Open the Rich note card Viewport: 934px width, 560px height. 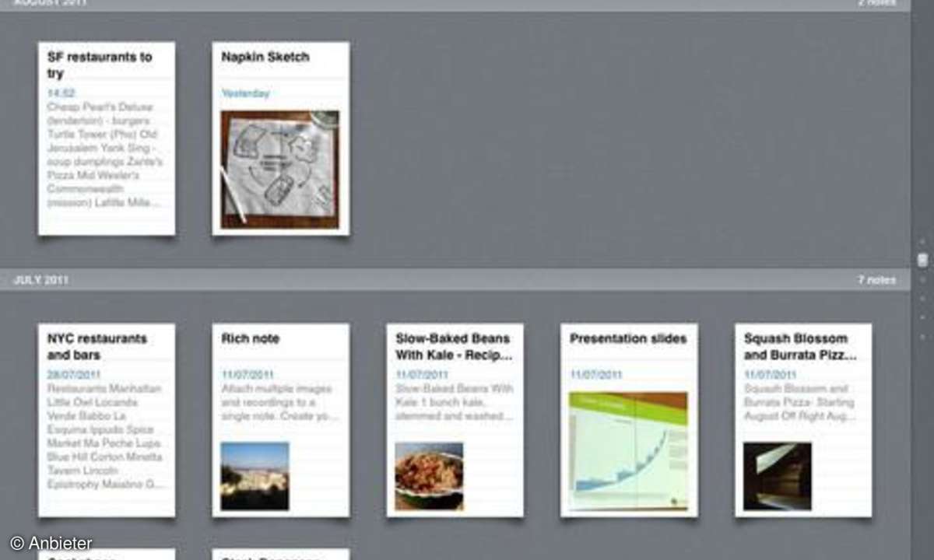tap(281, 420)
